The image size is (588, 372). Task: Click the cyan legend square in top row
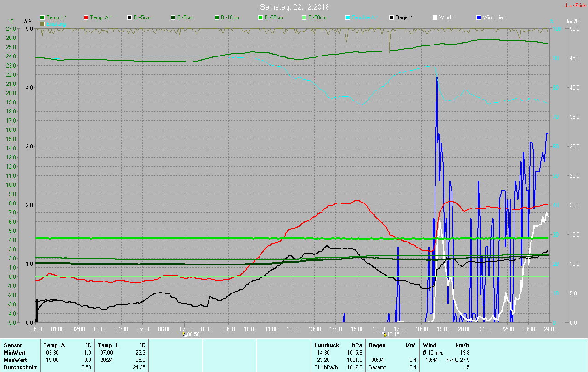coord(348,17)
